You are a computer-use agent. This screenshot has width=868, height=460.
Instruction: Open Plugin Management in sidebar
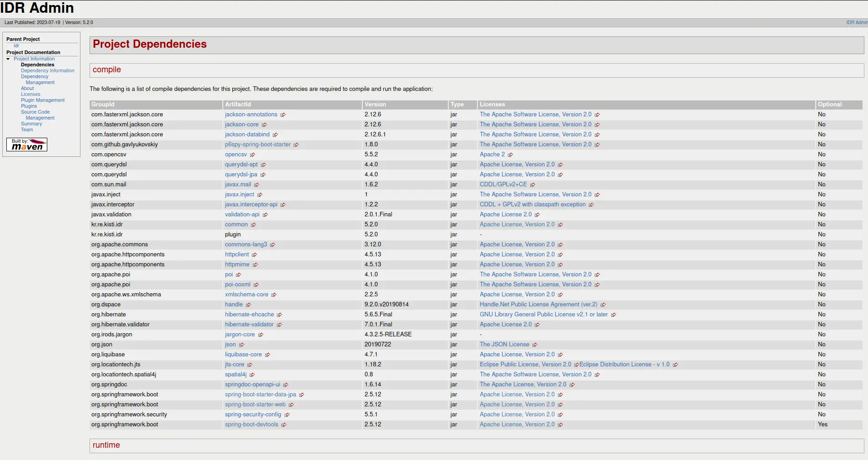(x=43, y=100)
